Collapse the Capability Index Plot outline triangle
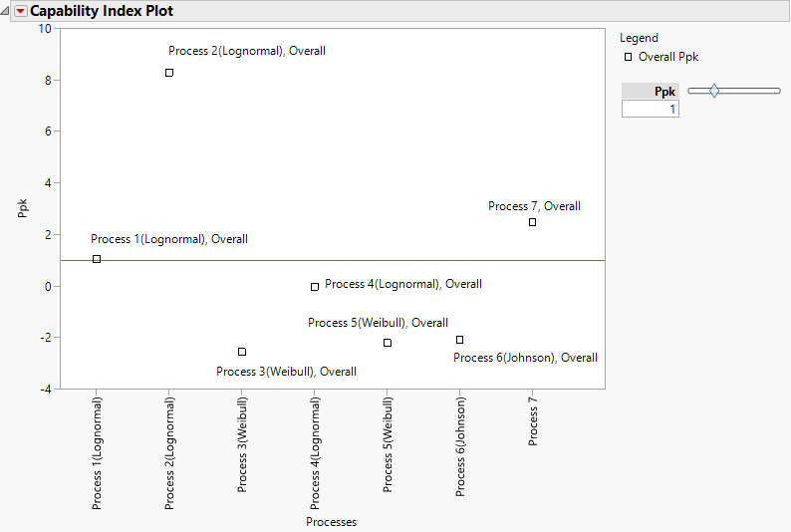 6,11
